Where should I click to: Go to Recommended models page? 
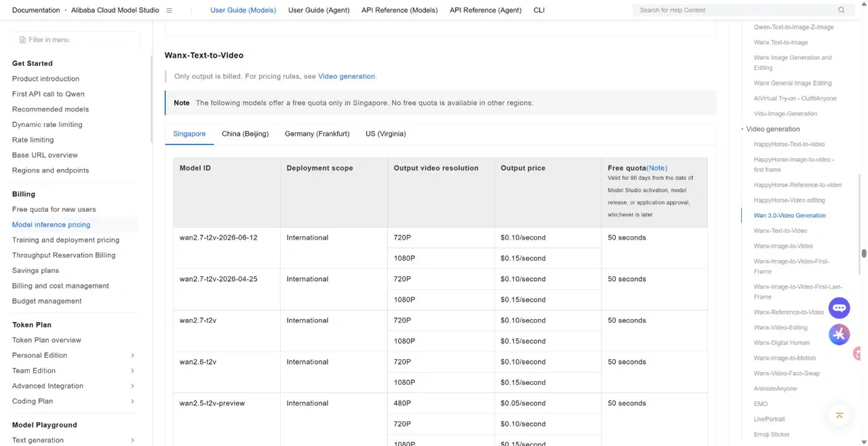50,109
